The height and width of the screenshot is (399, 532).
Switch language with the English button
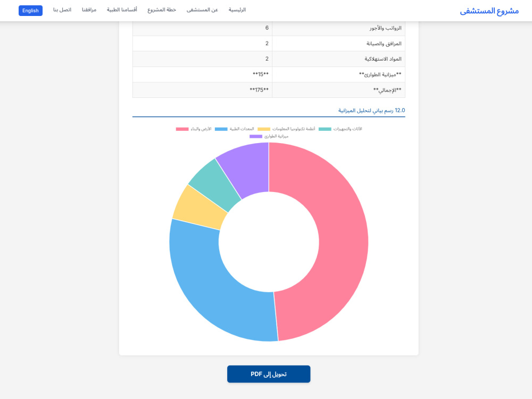coord(30,11)
